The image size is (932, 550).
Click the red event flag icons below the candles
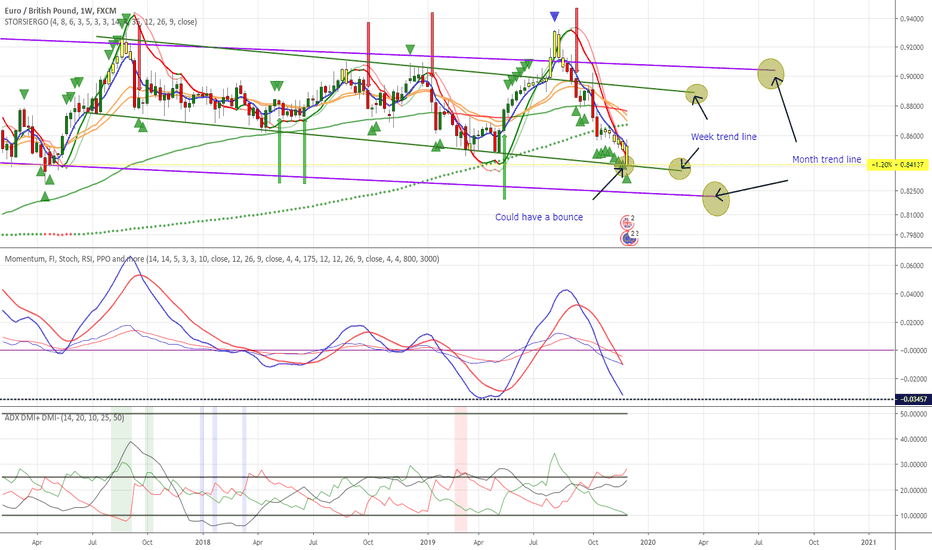[629, 231]
